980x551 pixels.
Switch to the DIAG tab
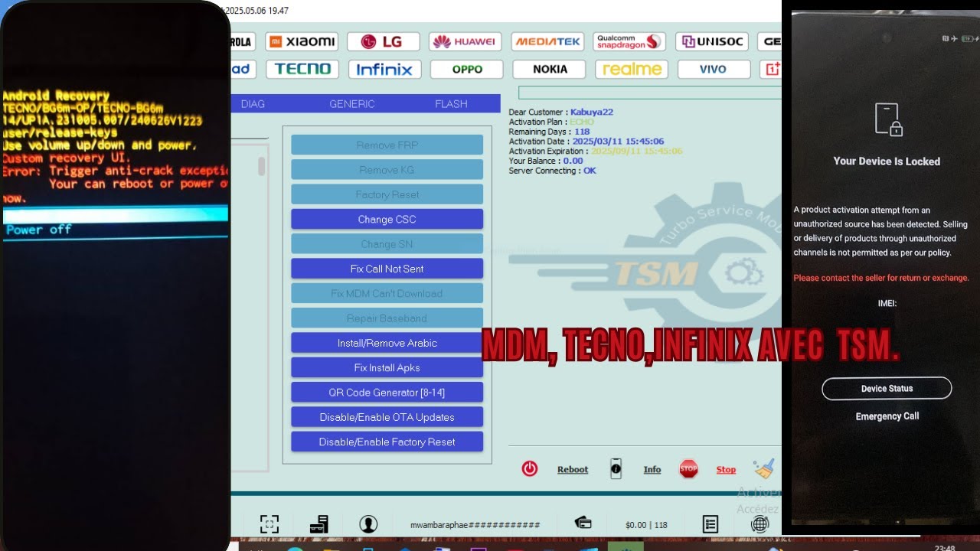click(253, 104)
